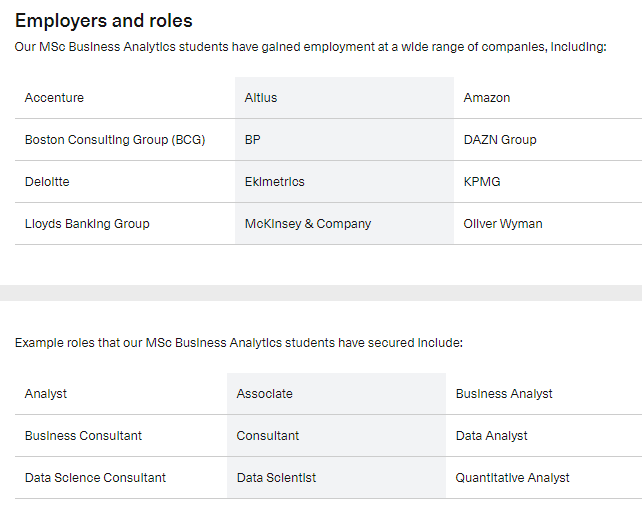642x518 pixels.
Task: Select the Data Analyst role entry
Action: pos(544,436)
